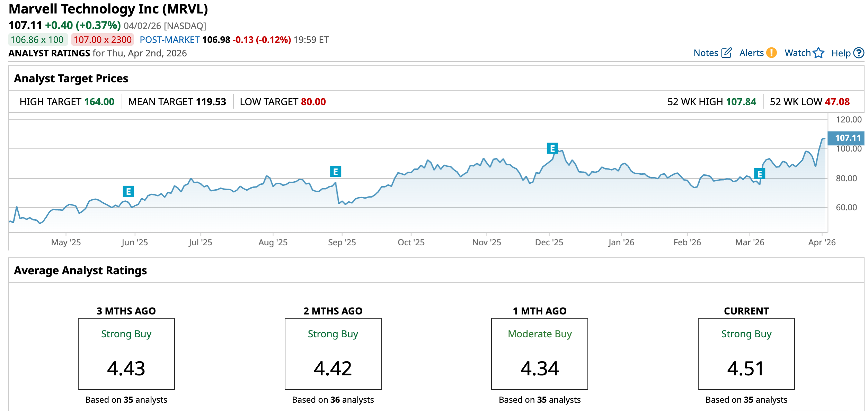
Task: Click the Watch link text
Action: pos(797,53)
